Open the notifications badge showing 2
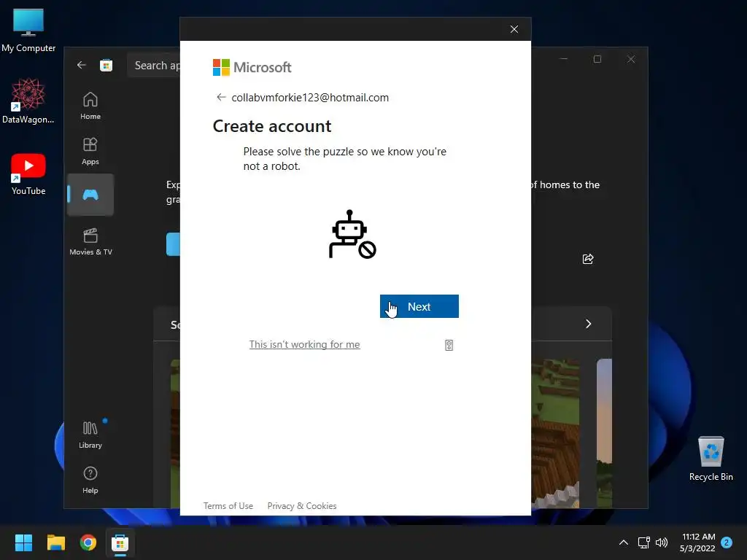This screenshot has height=560, width=747. (727, 542)
